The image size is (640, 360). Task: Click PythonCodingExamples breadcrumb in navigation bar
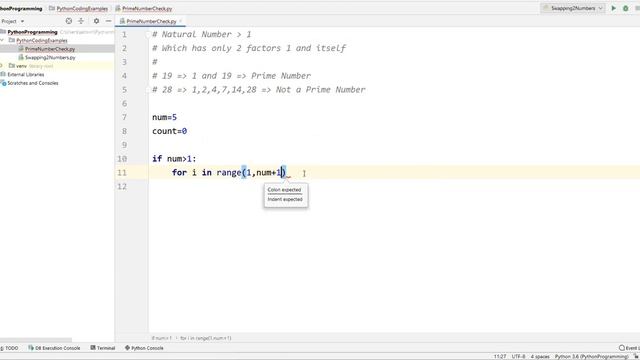coord(82,9)
